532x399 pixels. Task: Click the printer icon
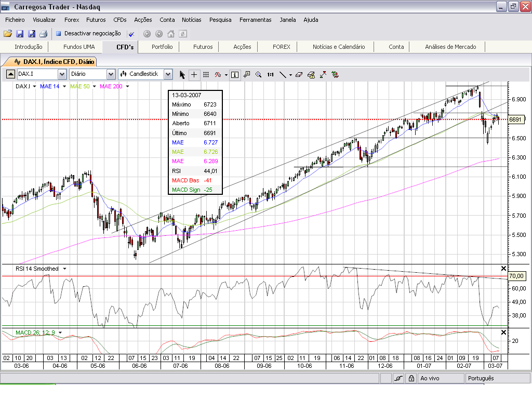pyautogui.click(x=44, y=34)
